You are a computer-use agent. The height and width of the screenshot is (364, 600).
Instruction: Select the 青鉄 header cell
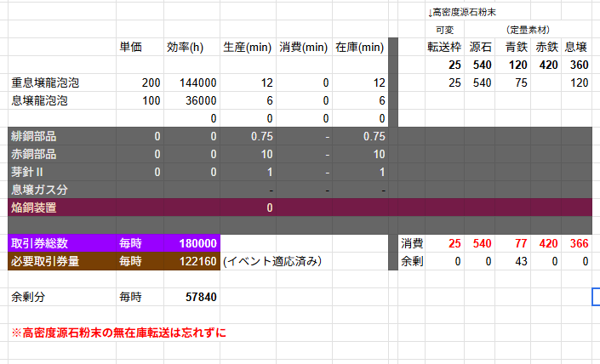pos(512,47)
